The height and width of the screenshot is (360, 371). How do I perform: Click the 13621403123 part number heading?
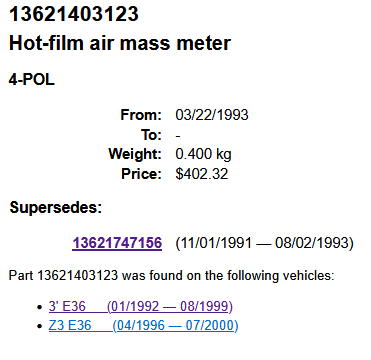[74, 14]
